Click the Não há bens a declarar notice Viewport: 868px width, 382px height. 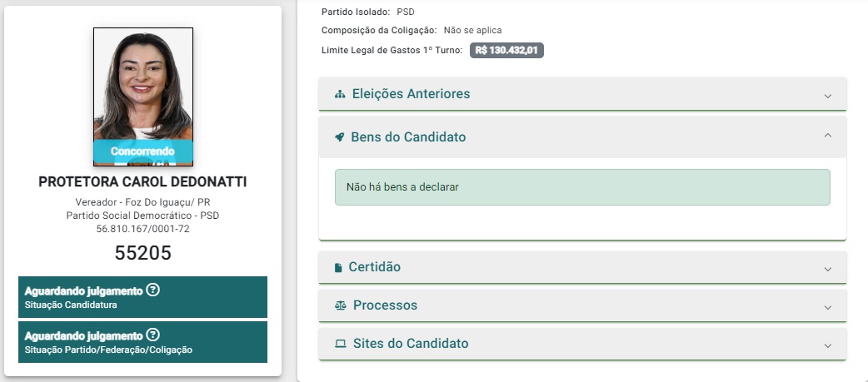point(582,187)
